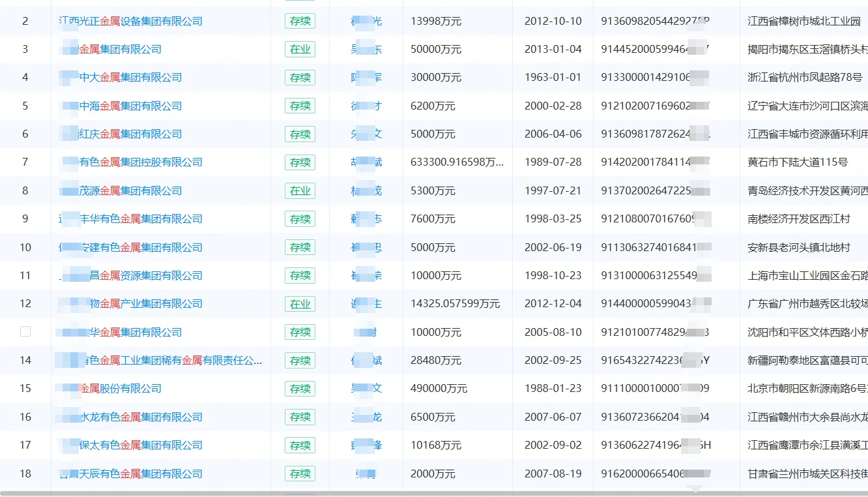Click the 存续 tag for 天辰有色金属集团
Image resolution: width=868 pixels, height=497 pixels.
300,474
